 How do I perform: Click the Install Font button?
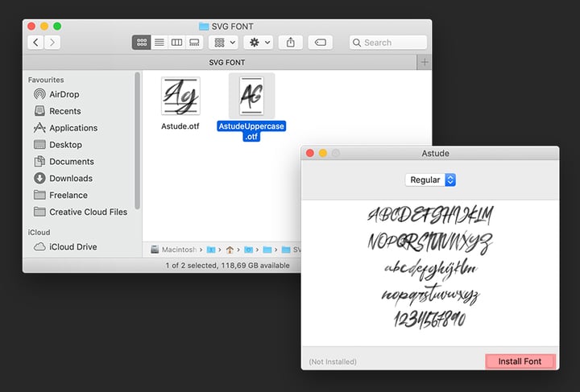pos(520,361)
